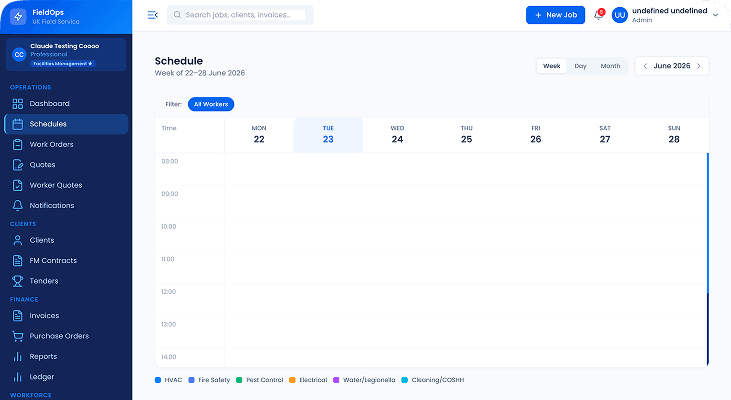
Task: Click the Fire Safety legend swatch
Action: point(191,380)
